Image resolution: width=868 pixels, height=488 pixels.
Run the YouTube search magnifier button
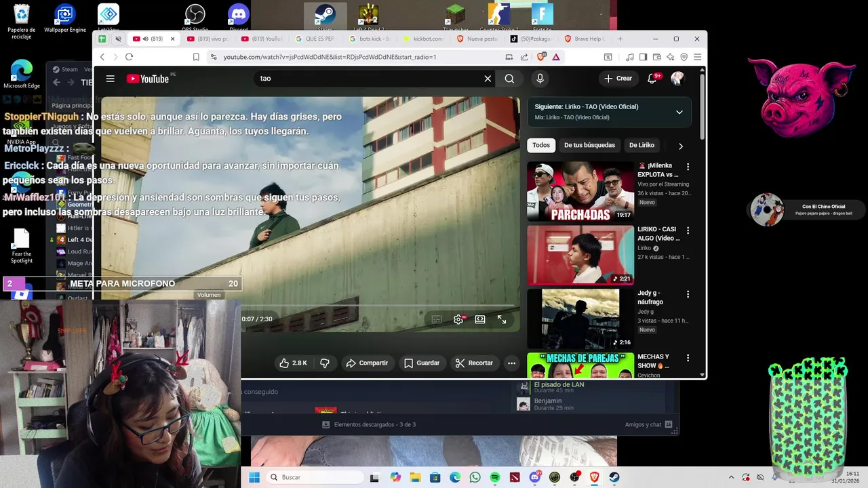coord(509,79)
